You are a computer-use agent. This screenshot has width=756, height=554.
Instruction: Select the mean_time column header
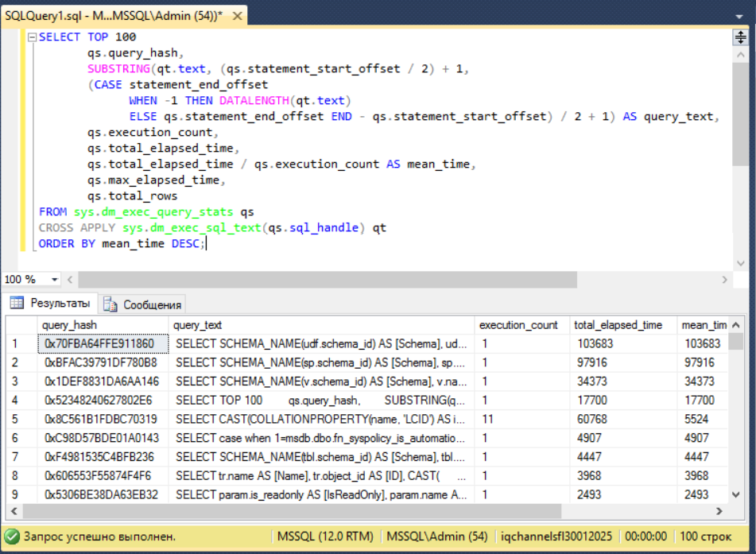point(703,325)
